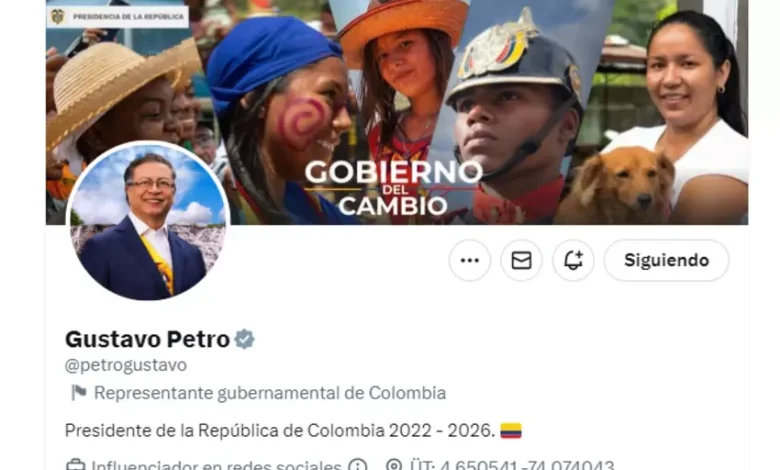Click the briefcase category icon
The height and width of the screenshot is (470, 780).
[76, 466]
